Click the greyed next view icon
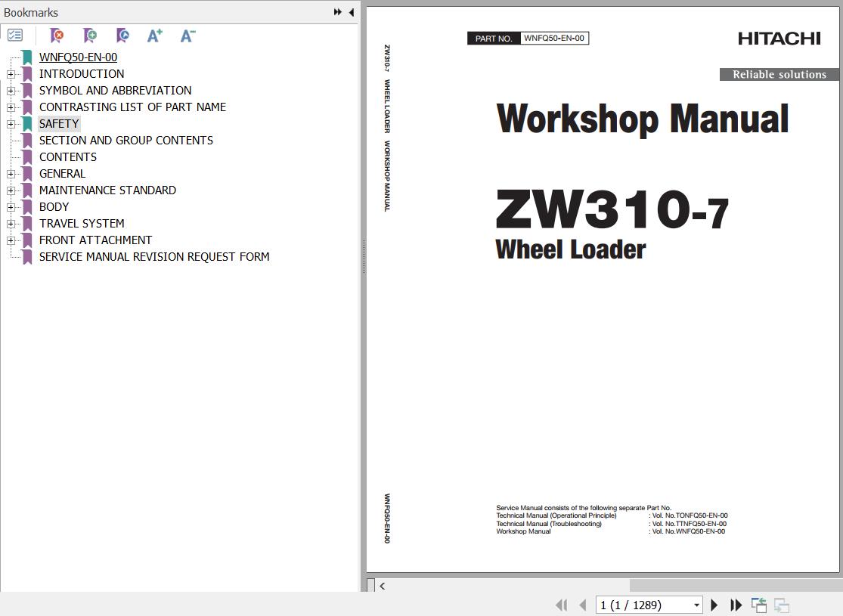Viewport: 843px width, 616px height. (782, 605)
